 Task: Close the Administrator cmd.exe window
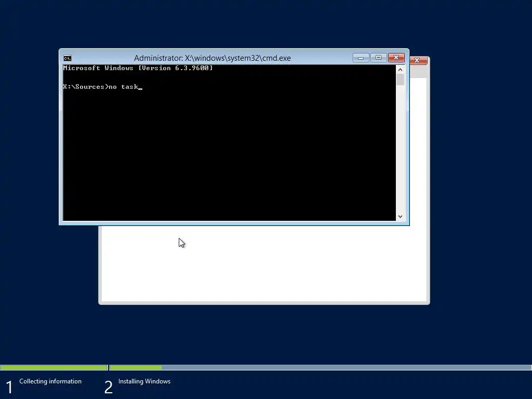(x=396, y=58)
